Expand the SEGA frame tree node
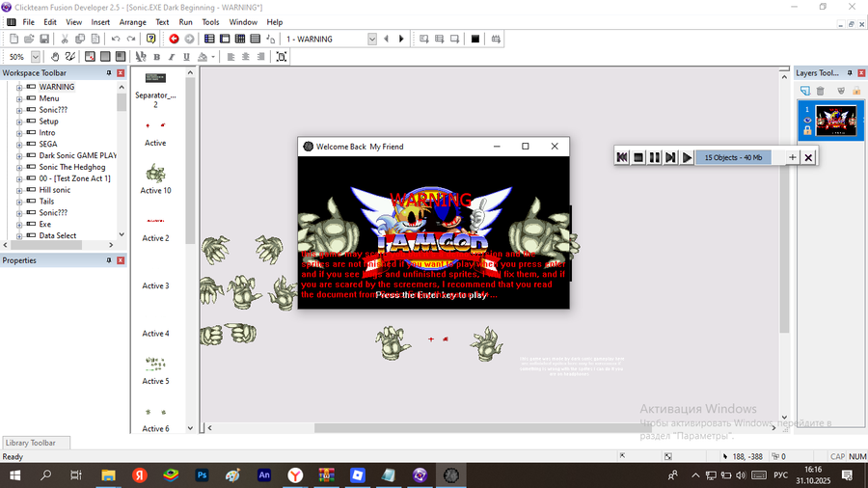The image size is (868, 488). (x=19, y=145)
